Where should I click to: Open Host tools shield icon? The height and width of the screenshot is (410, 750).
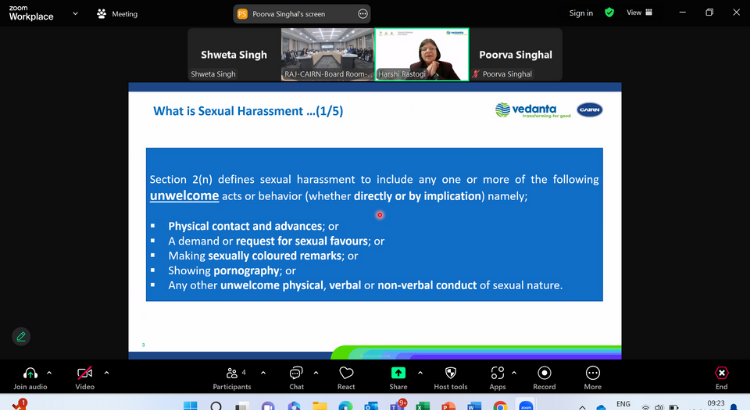pyautogui.click(x=450, y=373)
